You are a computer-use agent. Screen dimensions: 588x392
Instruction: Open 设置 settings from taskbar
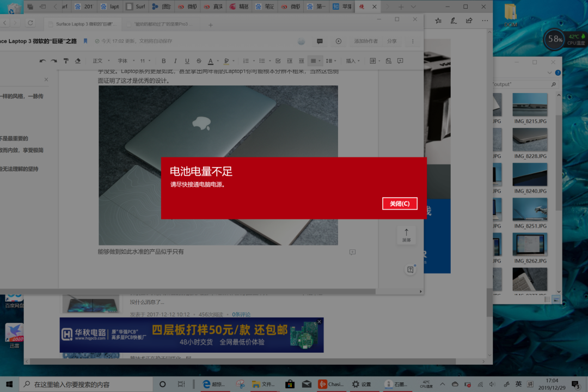coord(362,384)
